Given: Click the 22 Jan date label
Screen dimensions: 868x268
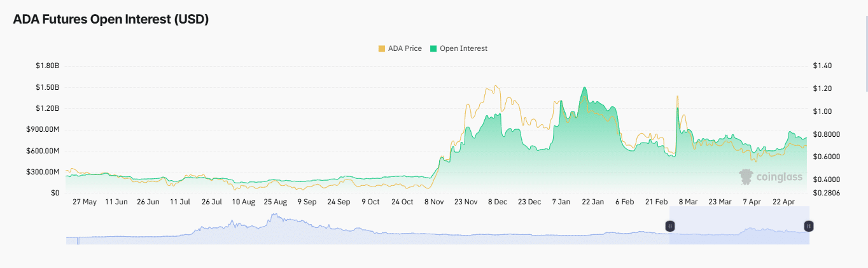Looking at the screenshot, I should click(x=592, y=202).
